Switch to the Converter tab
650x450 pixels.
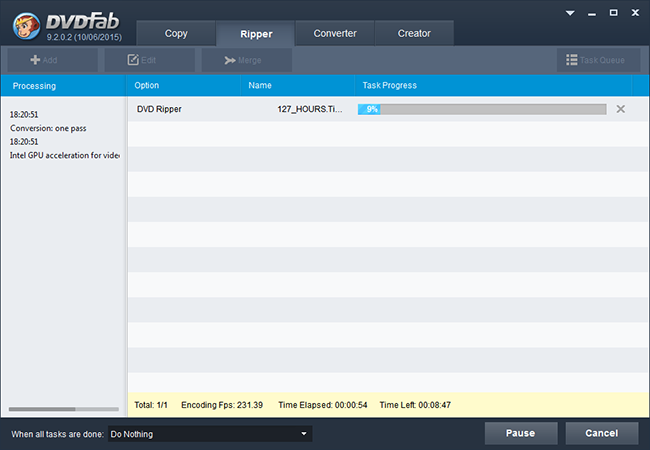click(x=335, y=33)
